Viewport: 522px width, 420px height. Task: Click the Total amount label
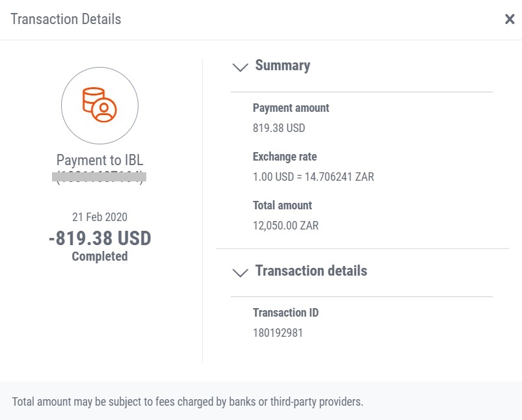pyautogui.click(x=282, y=205)
